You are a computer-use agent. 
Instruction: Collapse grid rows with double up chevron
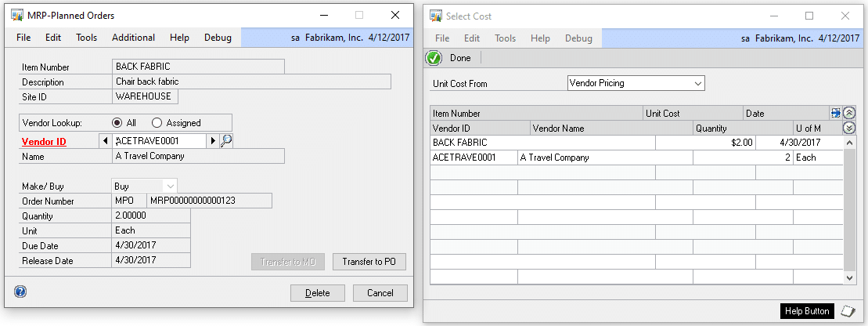849,113
